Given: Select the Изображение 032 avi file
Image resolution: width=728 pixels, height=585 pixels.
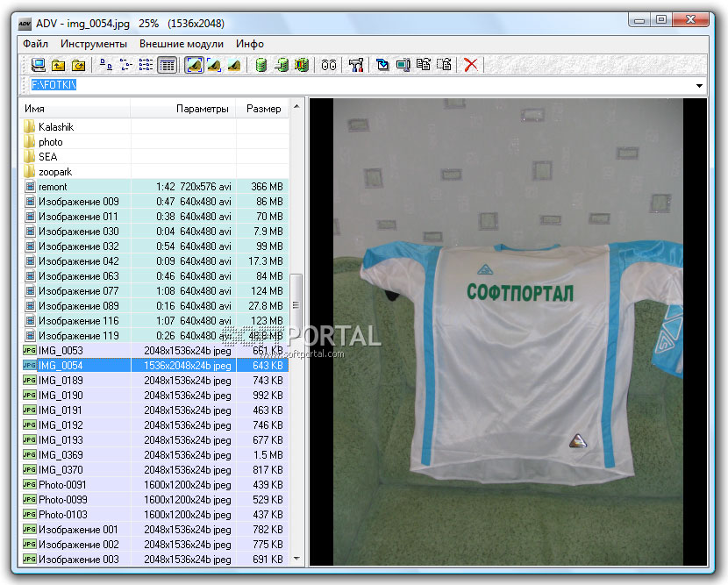Looking at the screenshot, I should 154,246.
